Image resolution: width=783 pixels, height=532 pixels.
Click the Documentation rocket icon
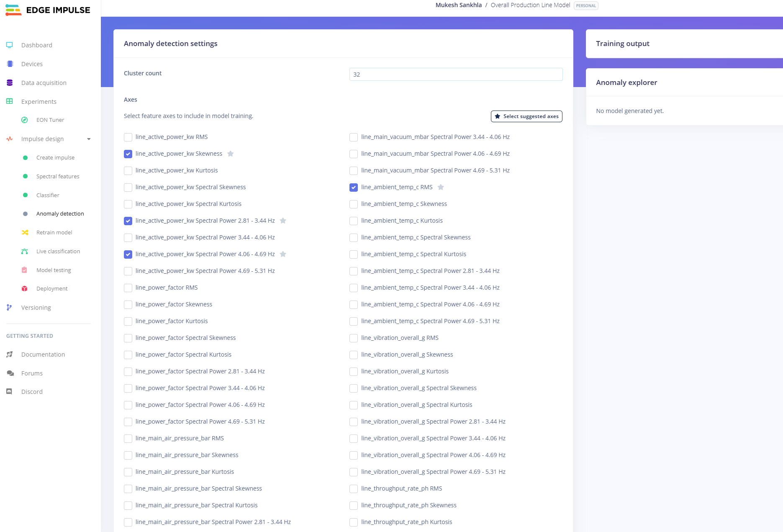click(10, 354)
